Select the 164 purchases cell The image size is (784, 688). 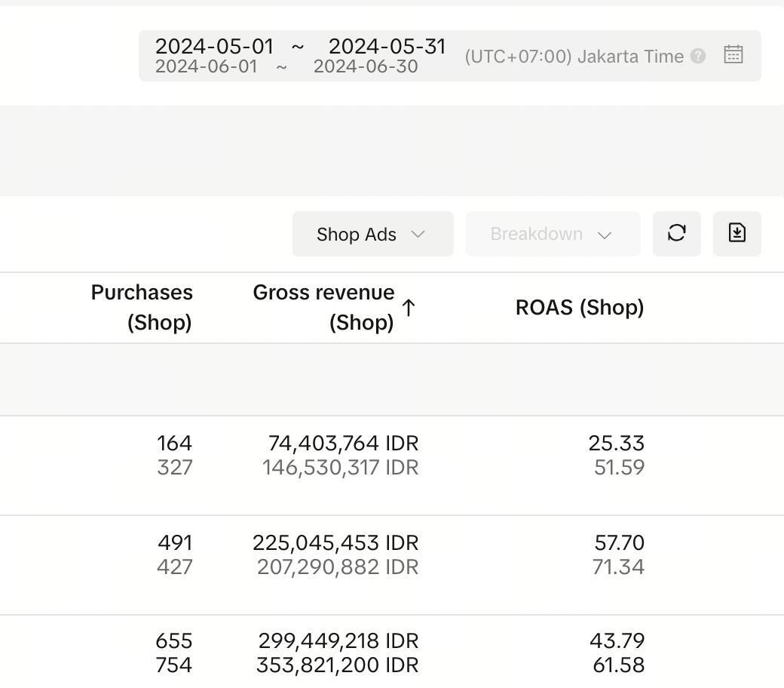174,443
